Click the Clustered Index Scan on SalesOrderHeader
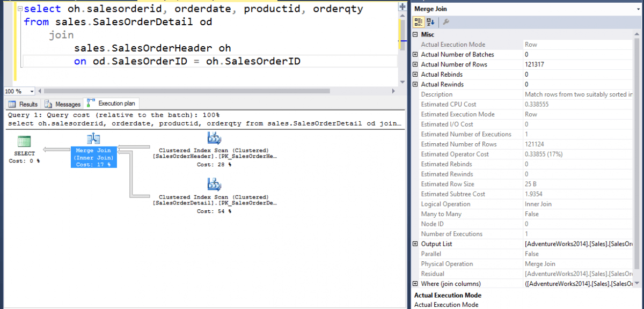 click(214, 138)
